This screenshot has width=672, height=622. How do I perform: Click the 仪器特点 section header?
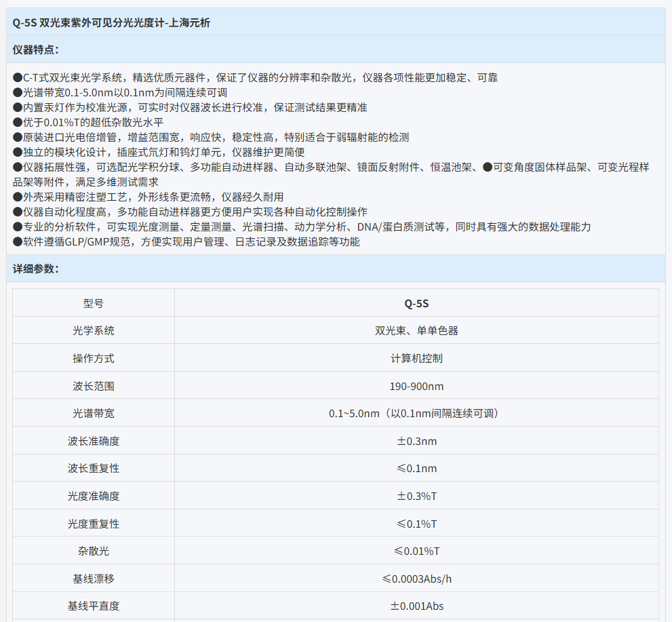click(x=36, y=50)
